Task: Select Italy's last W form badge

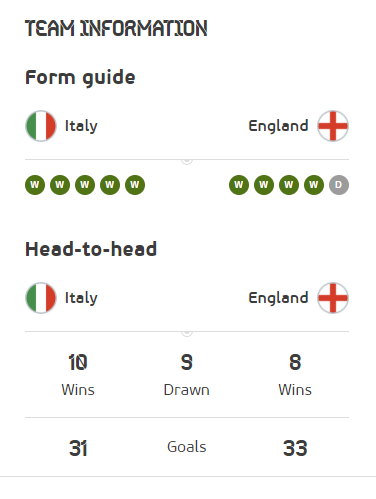Action: coord(135,185)
